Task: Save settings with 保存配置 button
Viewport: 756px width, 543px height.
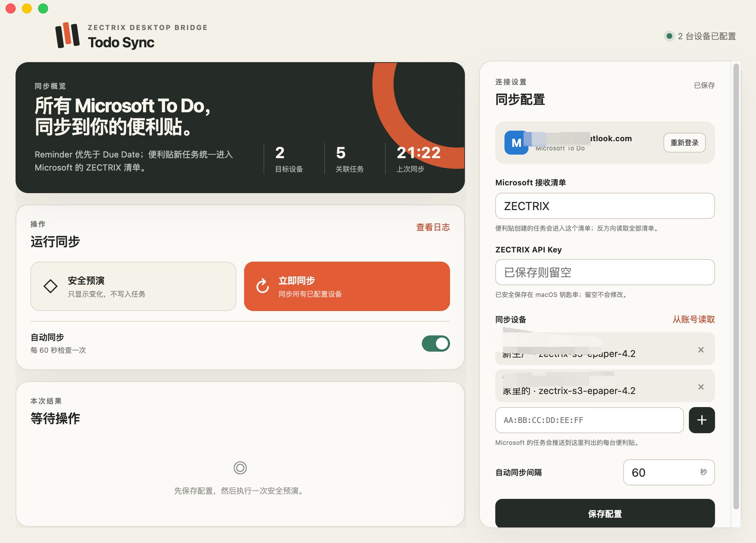Action: tap(605, 514)
